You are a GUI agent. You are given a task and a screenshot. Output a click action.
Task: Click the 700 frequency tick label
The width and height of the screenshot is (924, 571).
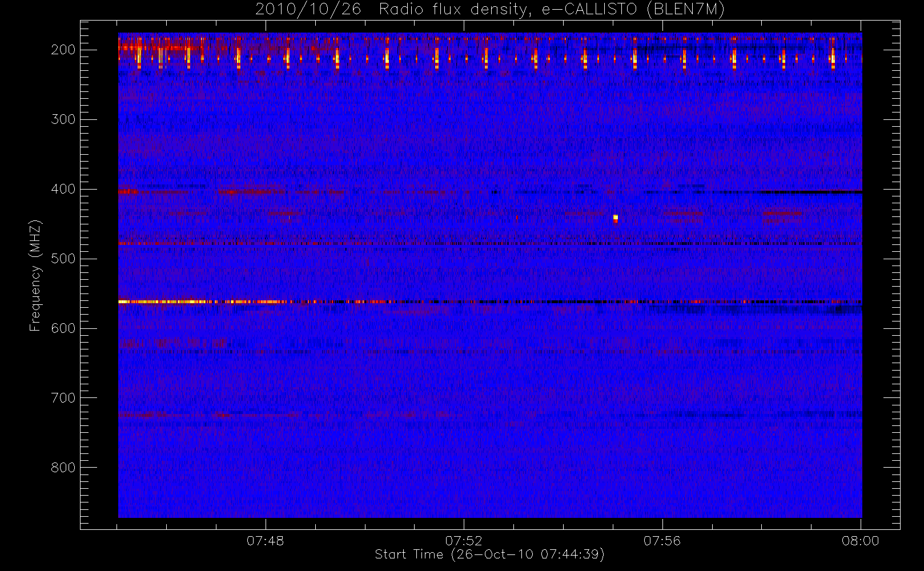click(63, 398)
